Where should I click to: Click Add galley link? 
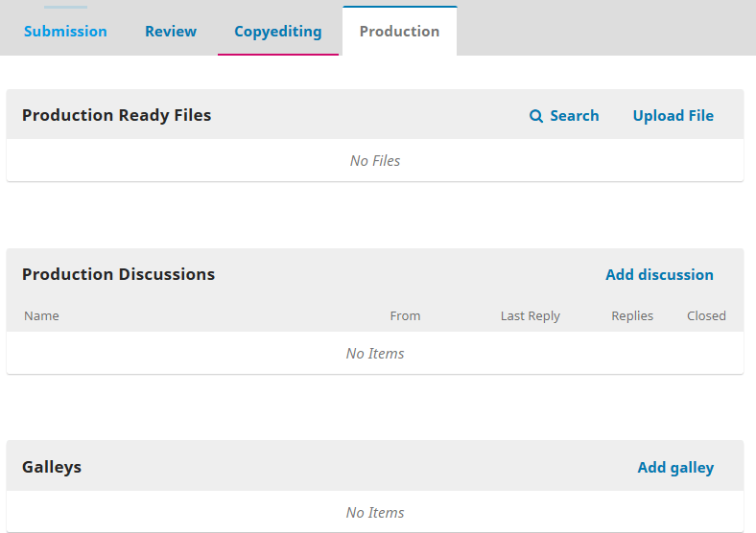coord(675,468)
